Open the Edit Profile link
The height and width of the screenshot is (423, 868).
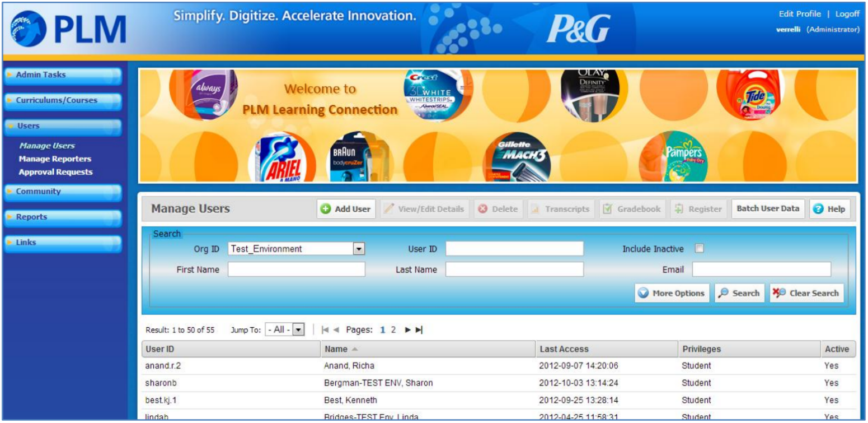[x=800, y=14]
